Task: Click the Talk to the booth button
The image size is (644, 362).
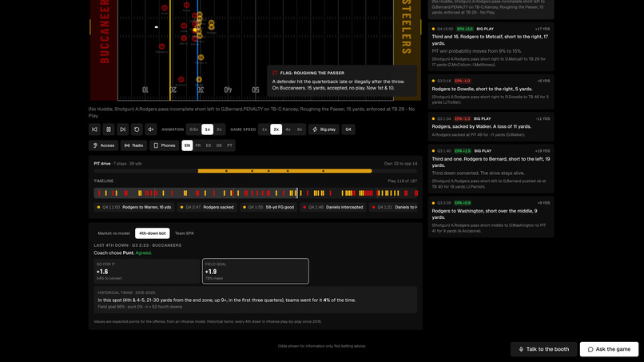Action: (544, 349)
